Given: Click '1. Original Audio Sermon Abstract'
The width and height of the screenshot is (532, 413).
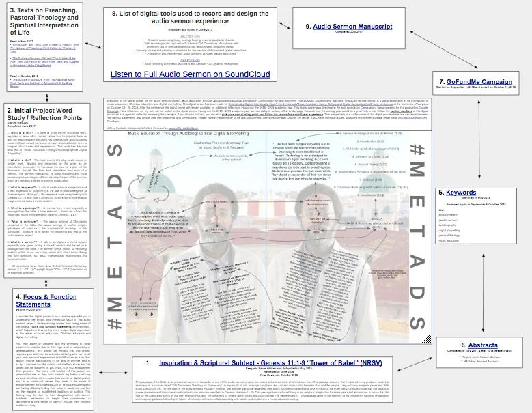Looking at the screenshot, I should click(x=479, y=357).
